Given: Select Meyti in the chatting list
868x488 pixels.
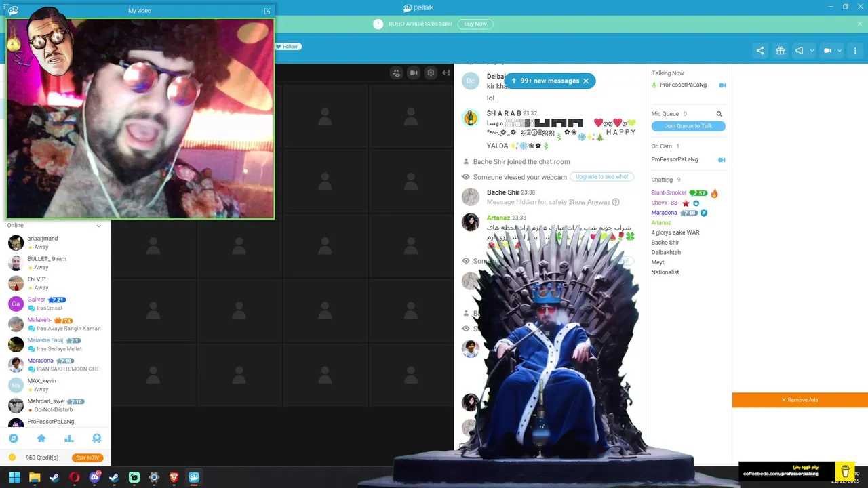Looking at the screenshot, I should [x=658, y=262].
